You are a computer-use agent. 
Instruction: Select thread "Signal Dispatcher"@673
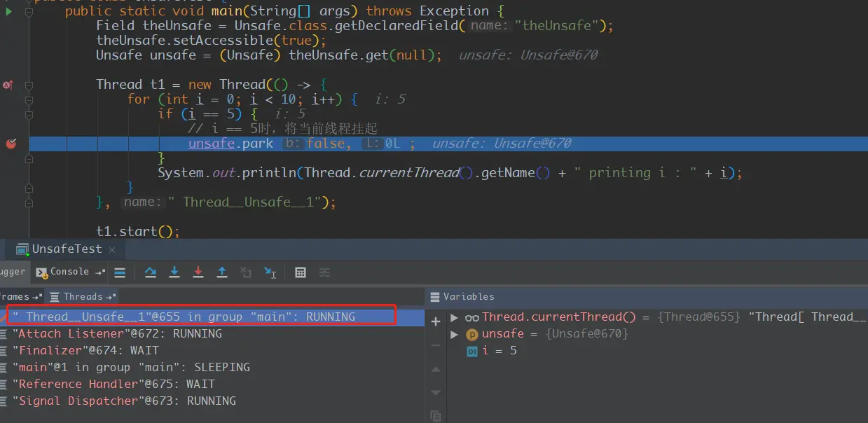pyautogui.click(x=213, y=401)
